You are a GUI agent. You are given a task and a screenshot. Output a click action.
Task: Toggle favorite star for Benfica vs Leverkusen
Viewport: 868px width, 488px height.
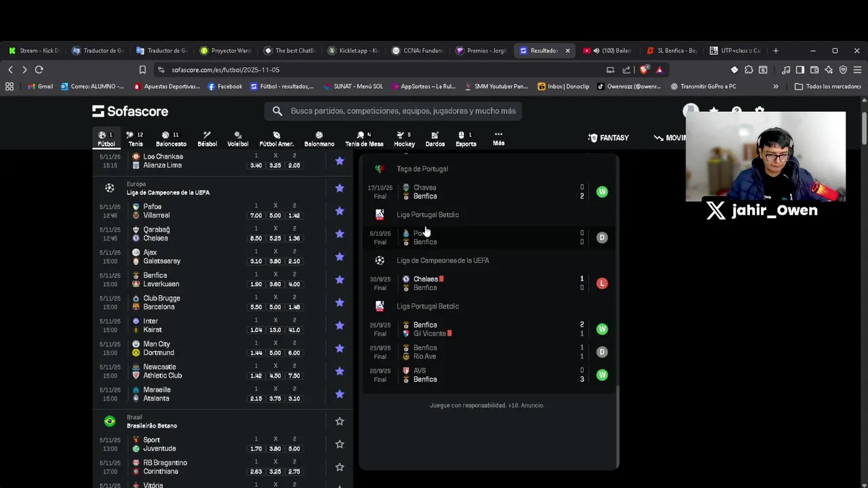(x=340, y=279)
